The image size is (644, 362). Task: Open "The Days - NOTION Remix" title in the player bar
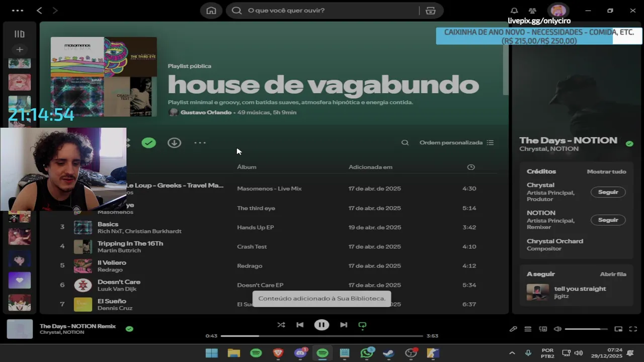(77, 326)
